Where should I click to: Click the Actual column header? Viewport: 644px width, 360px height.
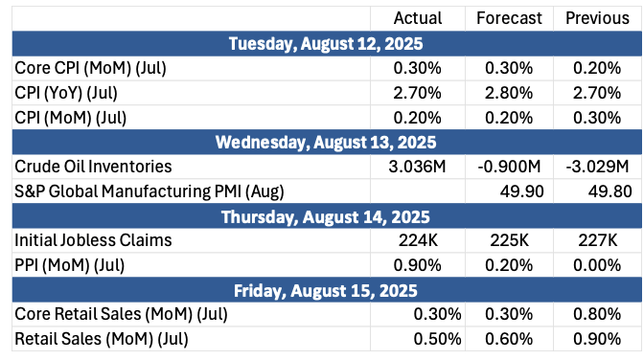418,18
